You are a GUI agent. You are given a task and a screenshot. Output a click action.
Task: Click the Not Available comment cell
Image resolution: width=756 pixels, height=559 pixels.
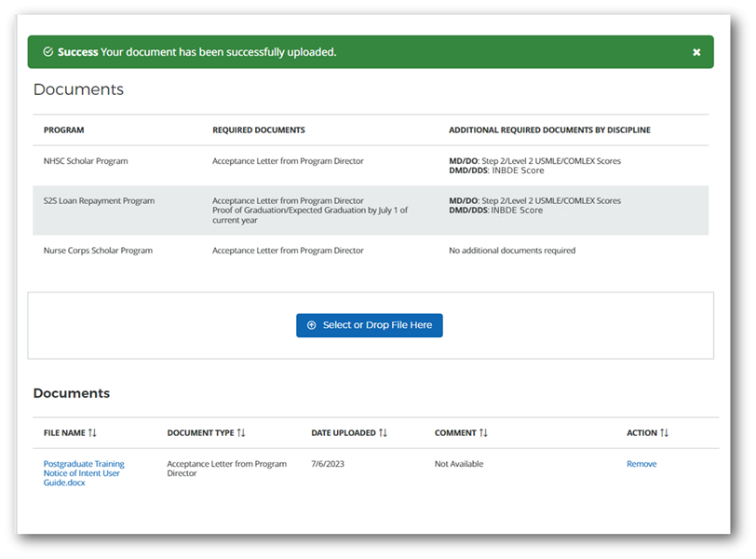point(460,464)
